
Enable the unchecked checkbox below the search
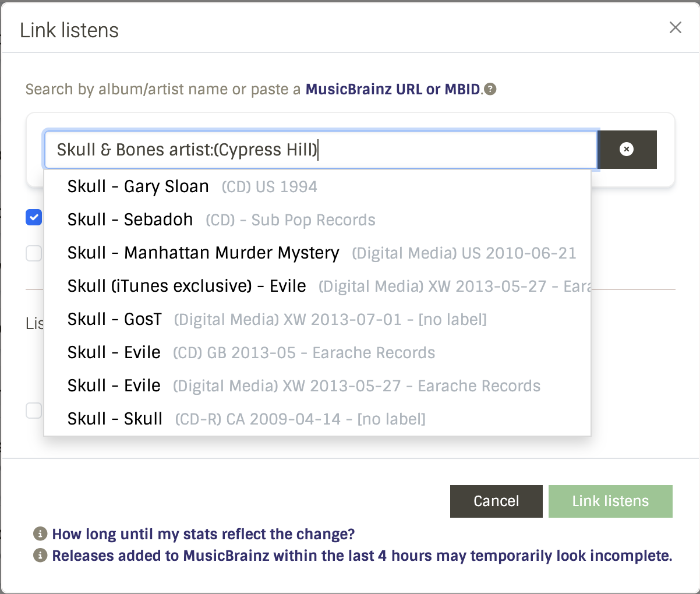click(33, 253)
